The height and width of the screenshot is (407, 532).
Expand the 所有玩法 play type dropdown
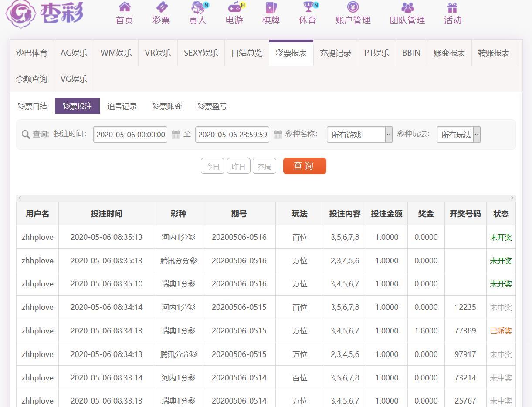coord(458,135)
